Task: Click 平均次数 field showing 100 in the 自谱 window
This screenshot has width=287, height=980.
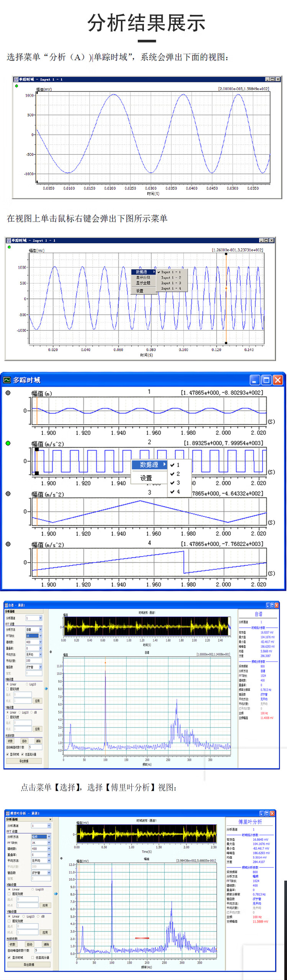Action: 34,661
